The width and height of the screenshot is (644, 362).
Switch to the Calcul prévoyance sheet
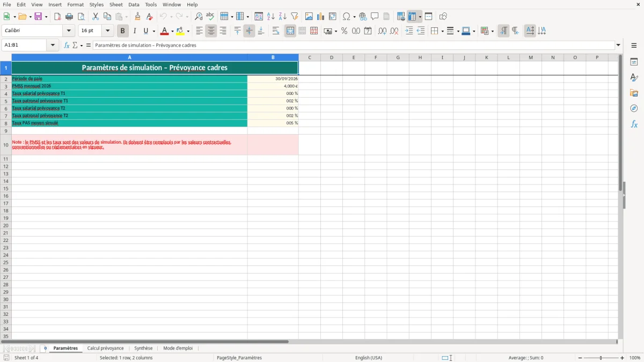coord(105,348)
